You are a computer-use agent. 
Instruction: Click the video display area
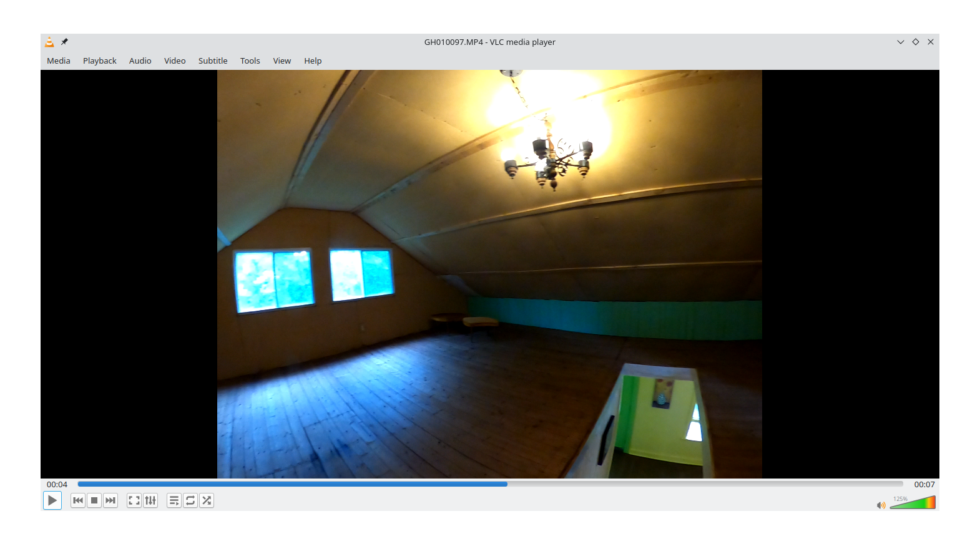(490, 274)
